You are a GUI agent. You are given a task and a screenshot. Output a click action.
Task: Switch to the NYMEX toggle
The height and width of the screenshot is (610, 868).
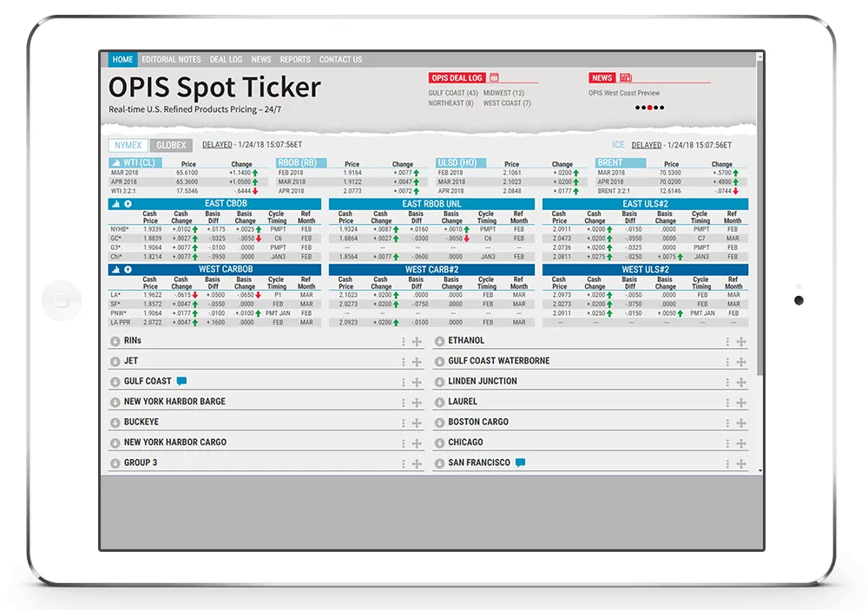pos(128,145)
